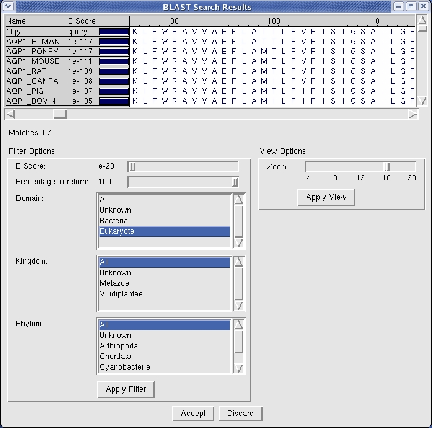The width and height of the screenshot is (432, 428).
Task: Click the right arrow of the horizontal scrollbar
Action: tap(413, 115)
